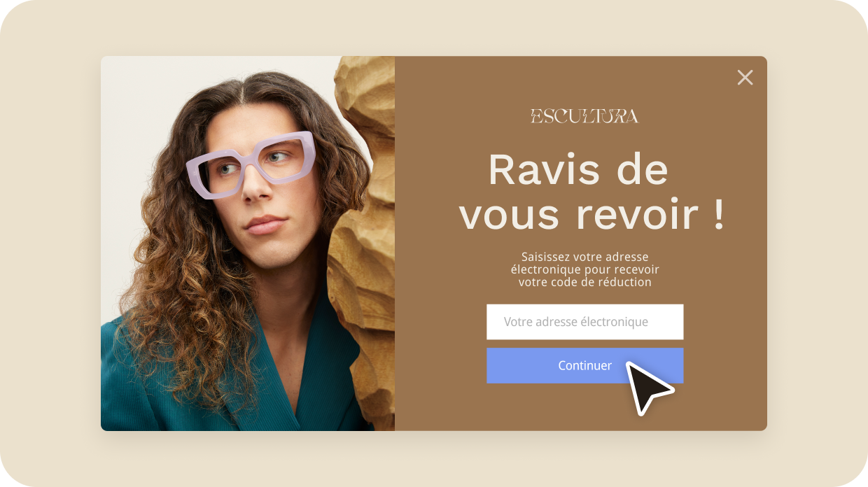The width and height of the screenshot is (868, 487).
Task: Click the large black arrow cursor graphic
Action: click(647, 387)
